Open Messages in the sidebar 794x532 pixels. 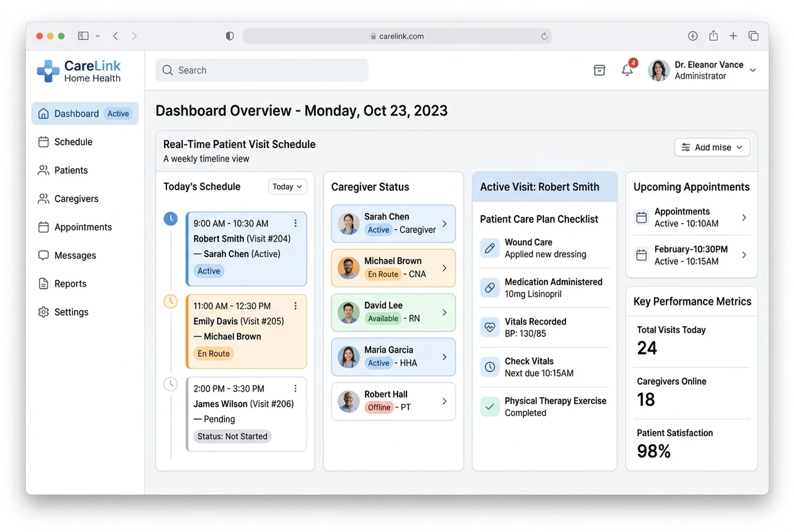pos(84,255)
